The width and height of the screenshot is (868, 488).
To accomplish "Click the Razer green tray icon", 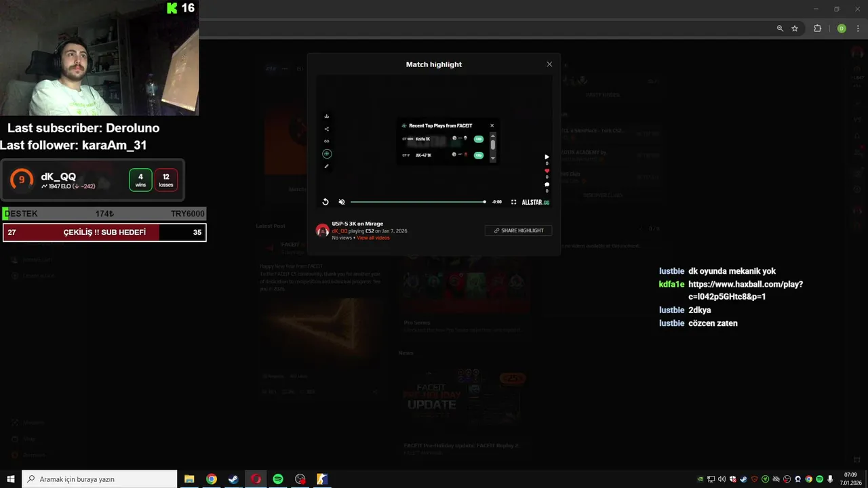I will click(x=765, y=479).
